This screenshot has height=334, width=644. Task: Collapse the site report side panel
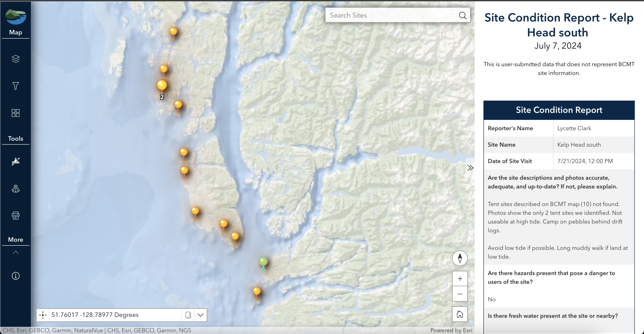pos(470,168)
